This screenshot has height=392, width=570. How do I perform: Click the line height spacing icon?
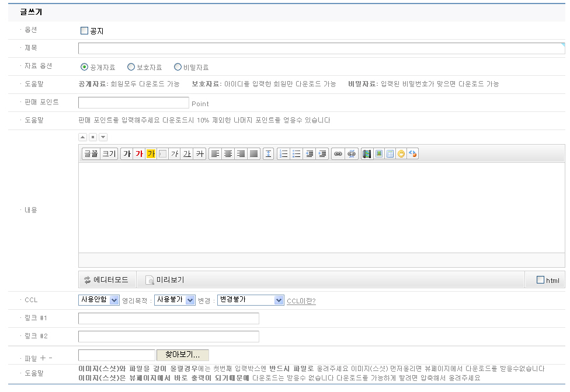click(268, 154)
